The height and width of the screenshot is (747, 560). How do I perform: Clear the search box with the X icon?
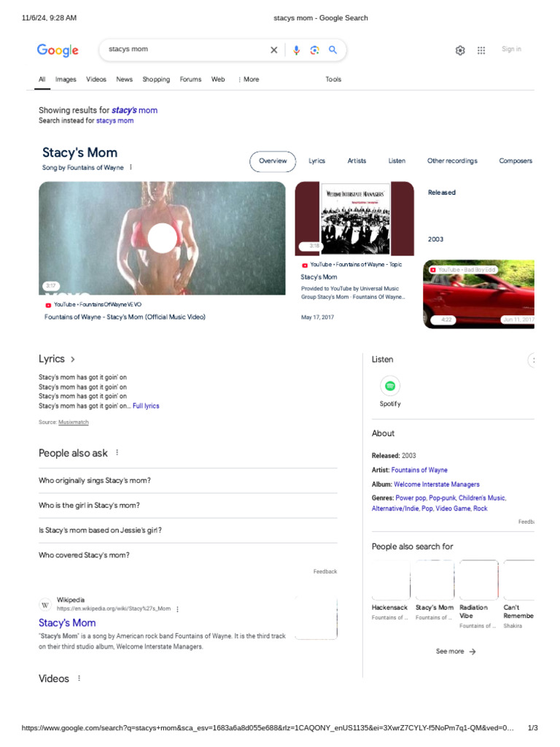[274, 50]
